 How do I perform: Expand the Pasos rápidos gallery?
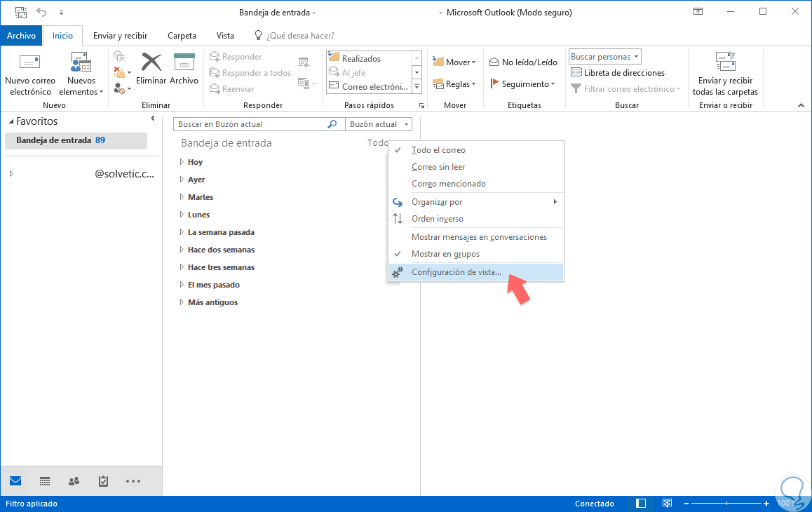click(x=417, y=87)
